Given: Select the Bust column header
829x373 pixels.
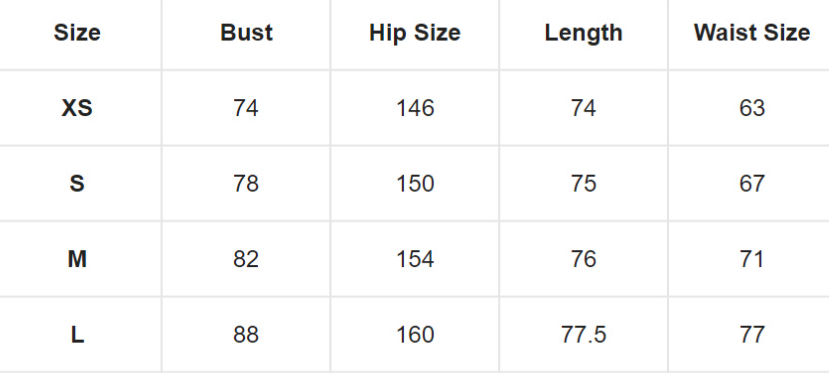Looking at the screenshot, I should (246, 33).
